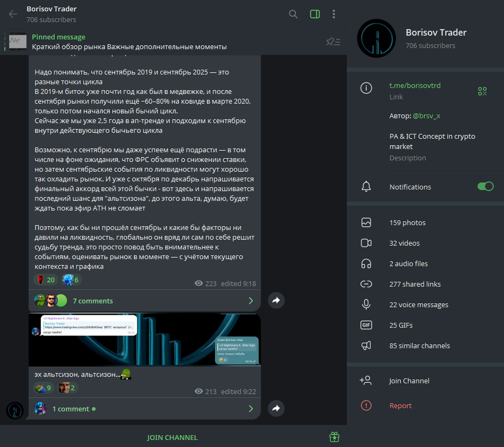
Task: Click the back arrow in chat header
Action: click(13, 14)
